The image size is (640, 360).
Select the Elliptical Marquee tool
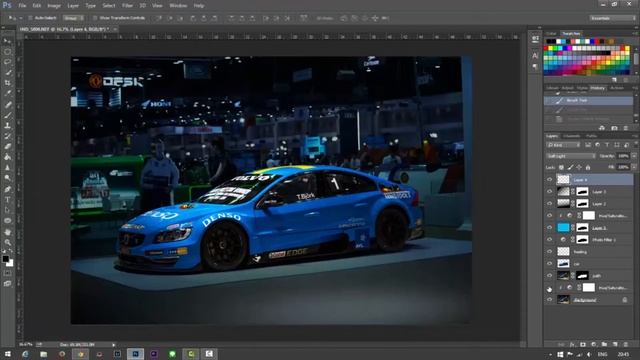tap(7, 51)
